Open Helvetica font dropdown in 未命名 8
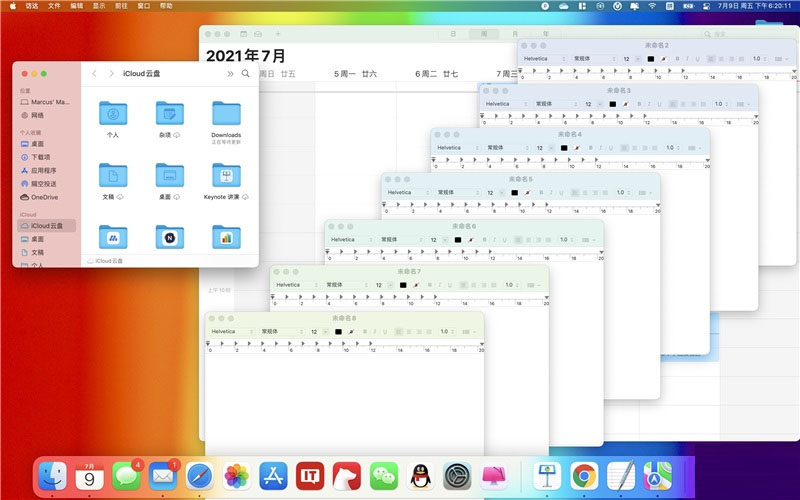The height and width of the screenshot is (500, 800). tap(230, 331)
